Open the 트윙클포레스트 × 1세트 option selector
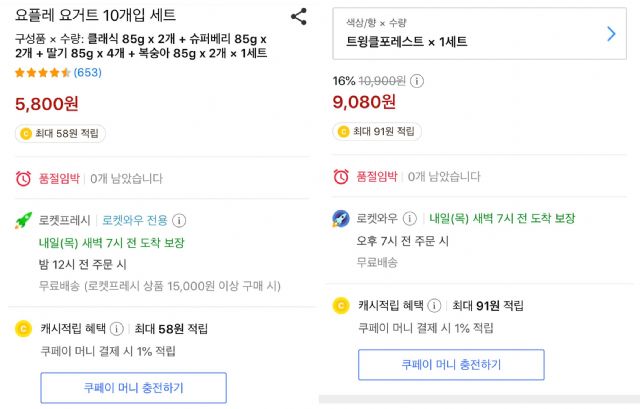 tap(480, 33)
